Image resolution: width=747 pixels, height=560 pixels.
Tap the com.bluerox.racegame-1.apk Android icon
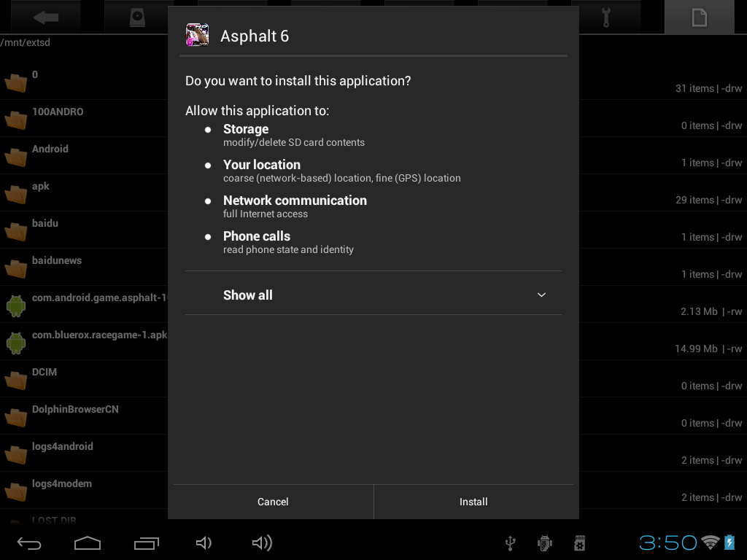pyautogui.click(x=16, y=343)
